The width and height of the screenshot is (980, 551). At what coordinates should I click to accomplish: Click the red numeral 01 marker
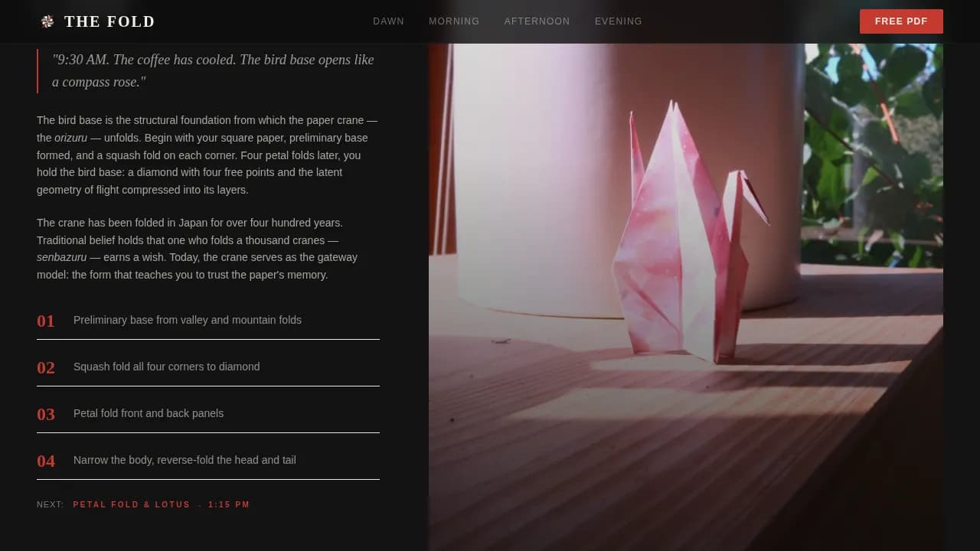46,321
